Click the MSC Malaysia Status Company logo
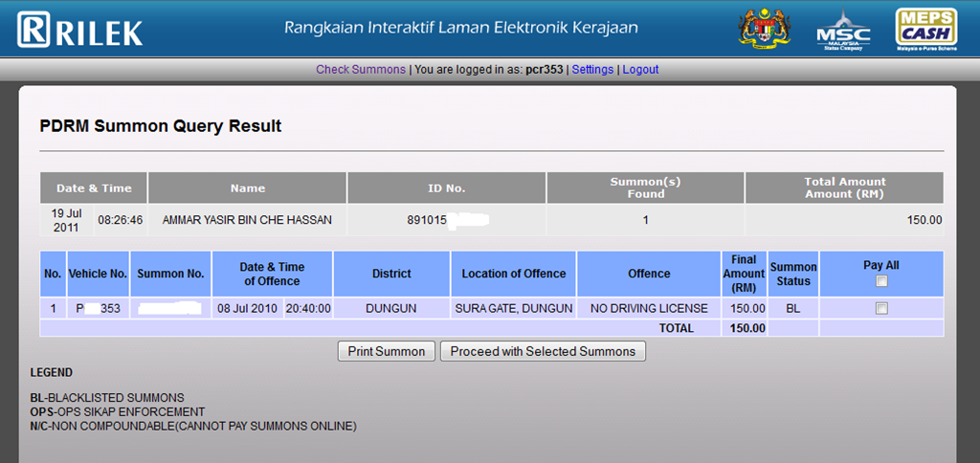The height and width of the screenshot is (463, 980). 843,30
